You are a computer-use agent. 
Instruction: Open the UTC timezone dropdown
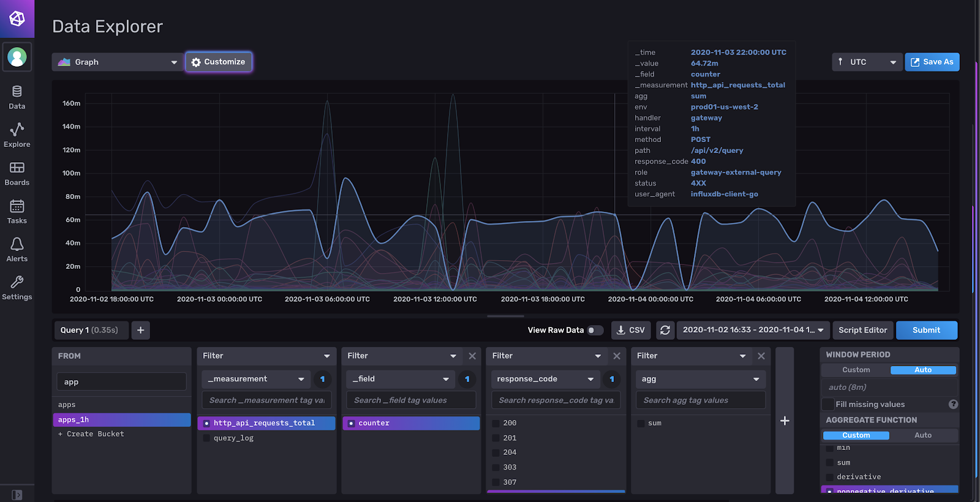[867, 62]
